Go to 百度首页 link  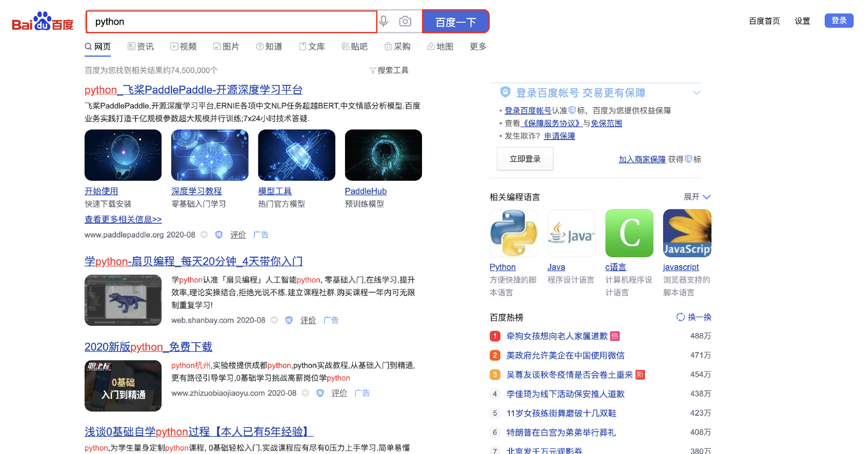(764, 21)
